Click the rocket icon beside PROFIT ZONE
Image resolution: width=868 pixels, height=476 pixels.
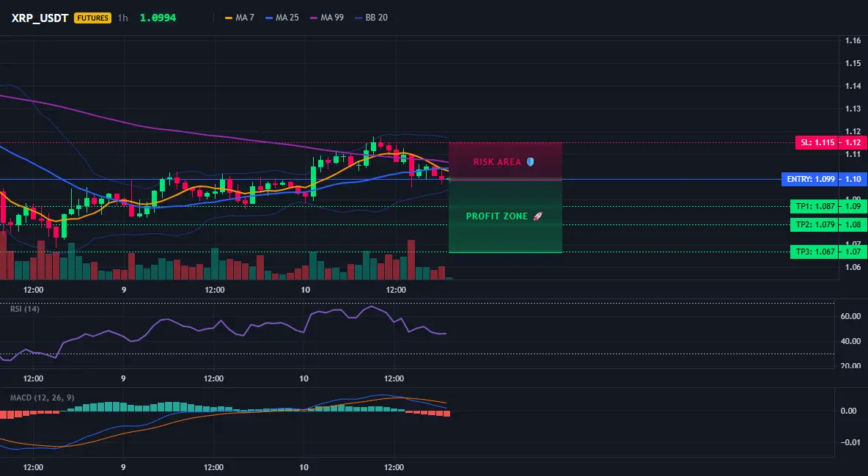click(537, 216)
